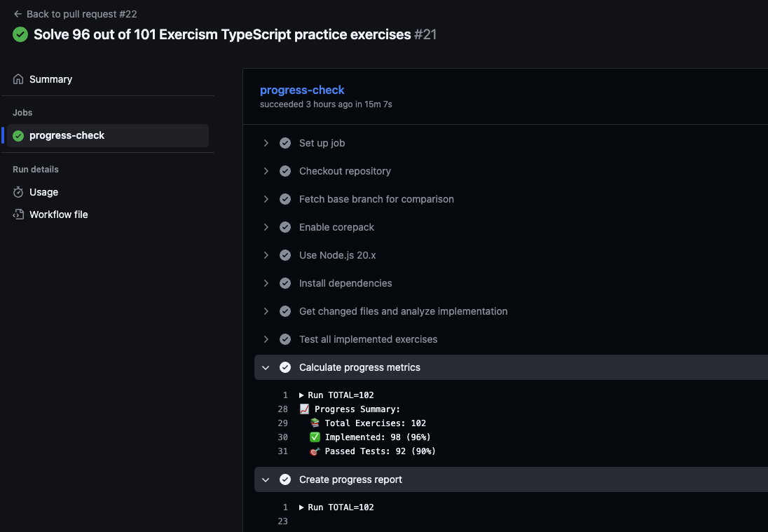The width and height of the screenshot is (768, 532).
Task: Click line number 30 in the metrics log
Action: click(x=283, y=437)
